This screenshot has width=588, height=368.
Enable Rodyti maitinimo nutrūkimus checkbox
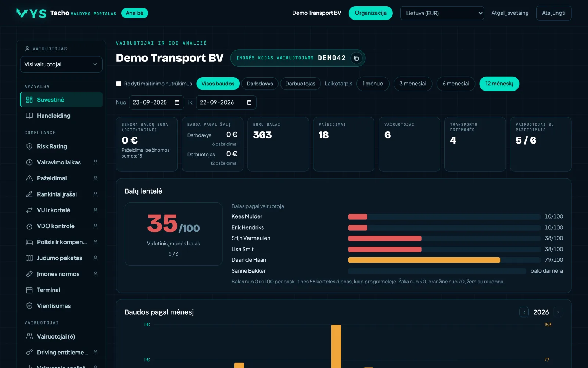point(119,84)
